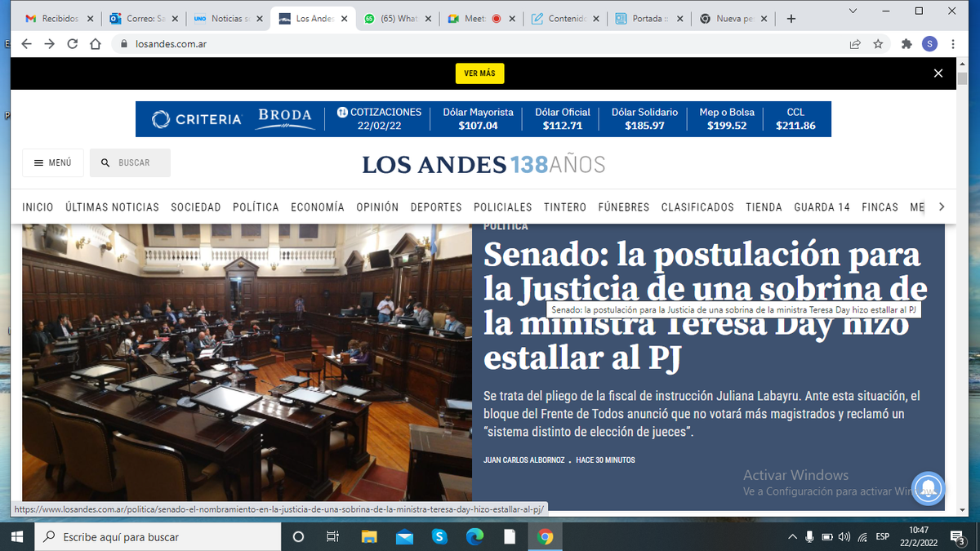Viewport: 980px width, 551px height.
Task: Open the browser home page
Action: coord(96,44)
